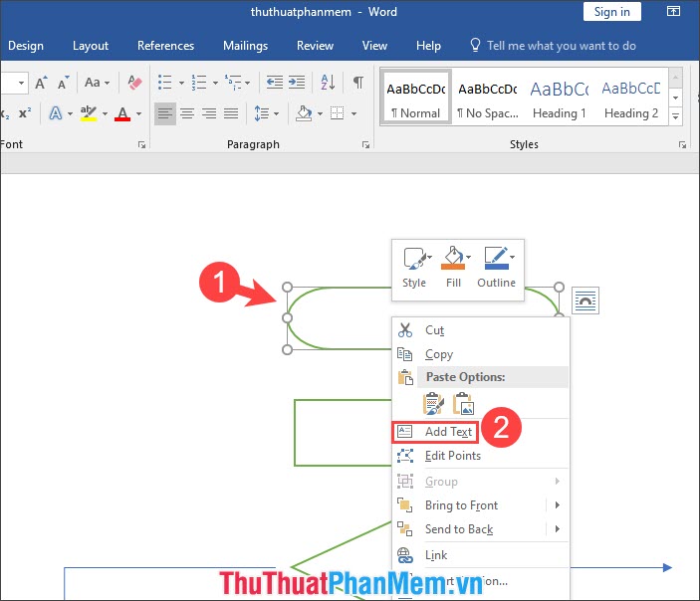700x601 pixels.
Task: Click the Layout Options icon beside shape
Action: tap(585, 300)
